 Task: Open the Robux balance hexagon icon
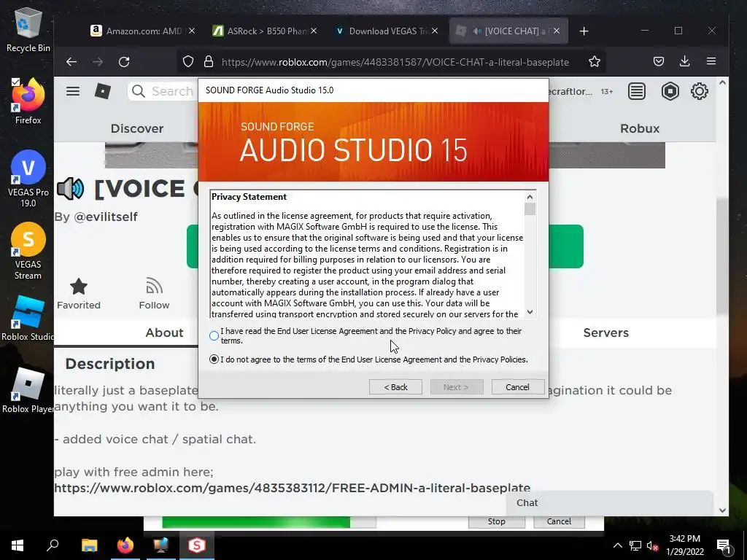(x=670, y=91)
